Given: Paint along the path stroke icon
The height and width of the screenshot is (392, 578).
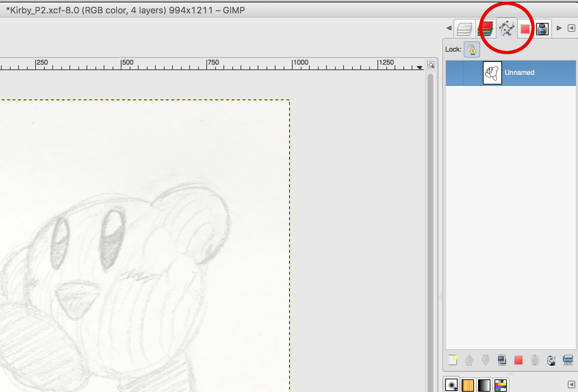Looking at the screenshot, I should click(551, 360).
